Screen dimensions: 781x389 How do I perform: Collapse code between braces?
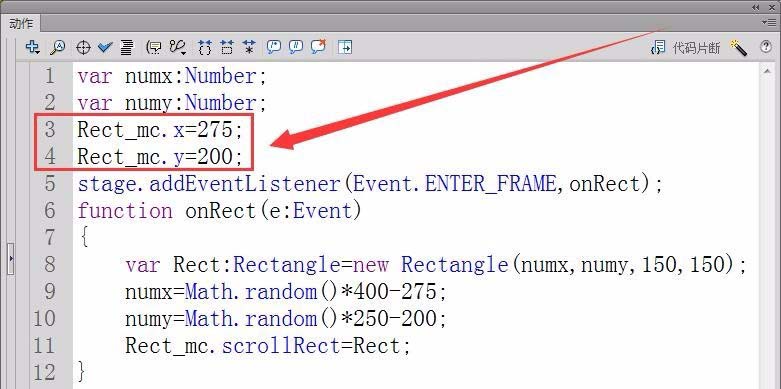pos(205,48)
